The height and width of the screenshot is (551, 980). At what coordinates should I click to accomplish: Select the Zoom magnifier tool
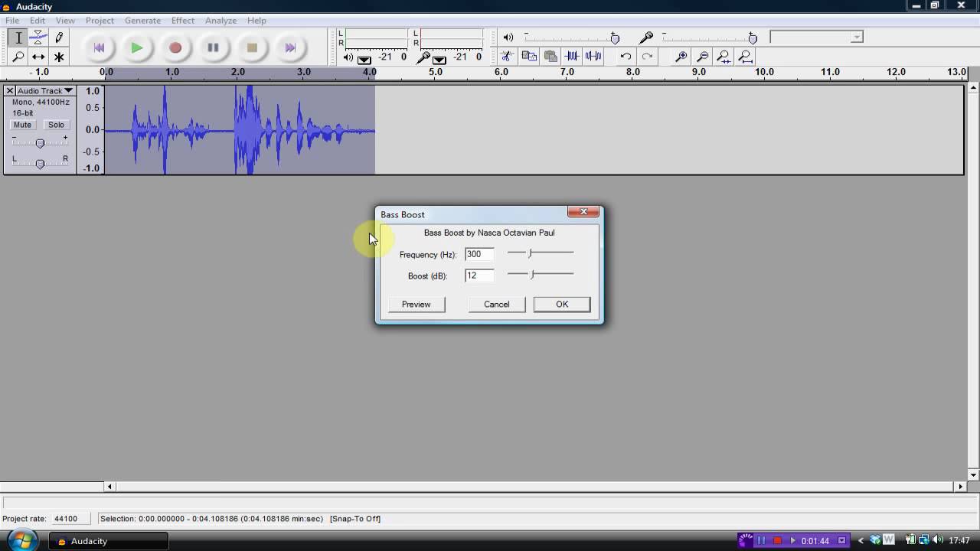pos(18,57)
